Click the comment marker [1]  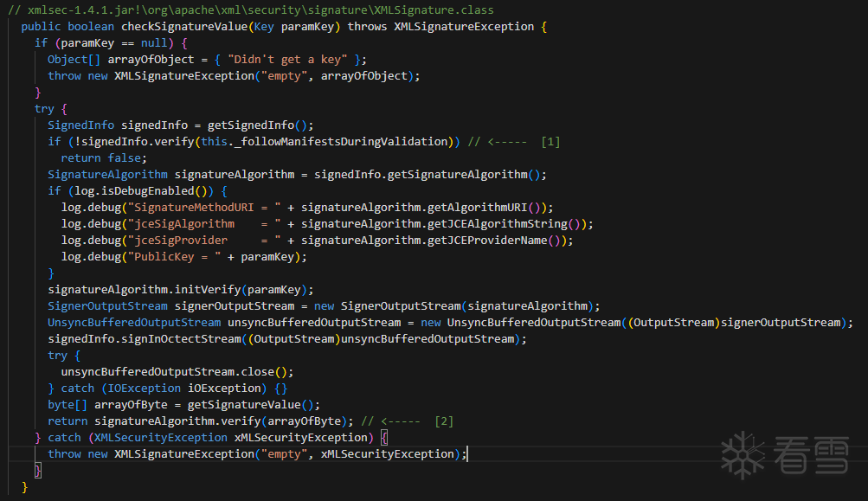[x=550, y=142]
